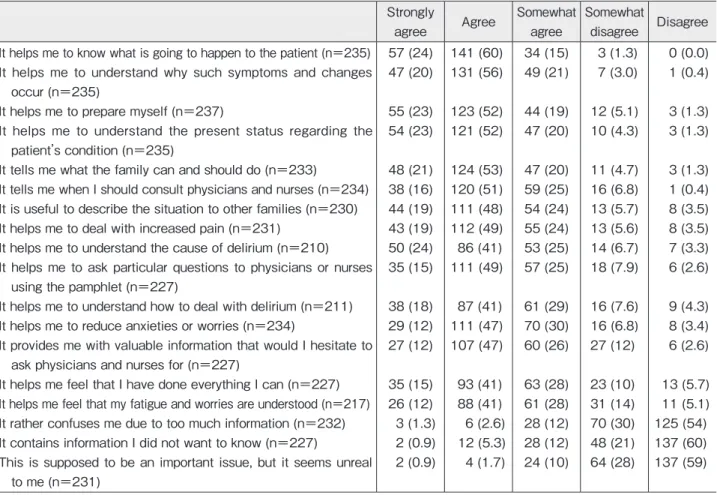
Task: Click the value 57 (24) in the first row
Action: coord(410,53)
